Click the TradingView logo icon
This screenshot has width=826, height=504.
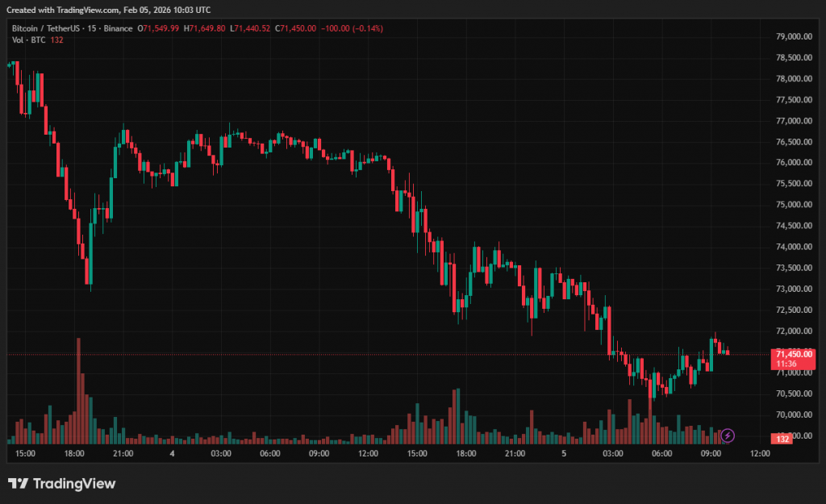(19, 484)
